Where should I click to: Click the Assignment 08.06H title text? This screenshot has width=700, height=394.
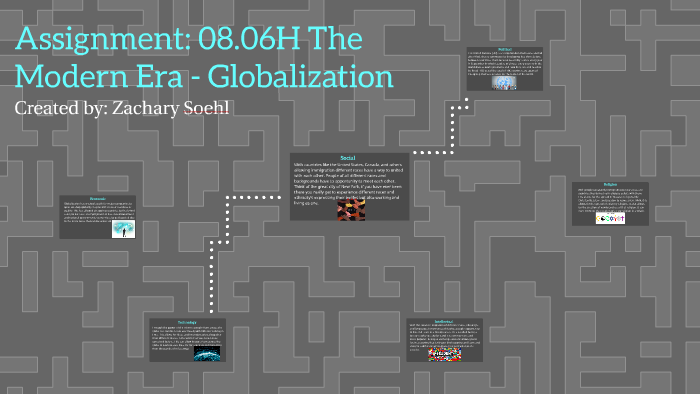click(x=204, y=57)
